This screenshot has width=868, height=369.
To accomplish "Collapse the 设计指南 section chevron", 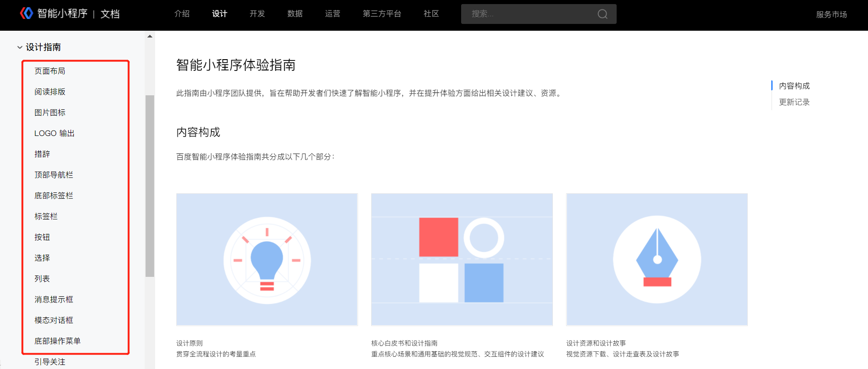I will point(20,47).
